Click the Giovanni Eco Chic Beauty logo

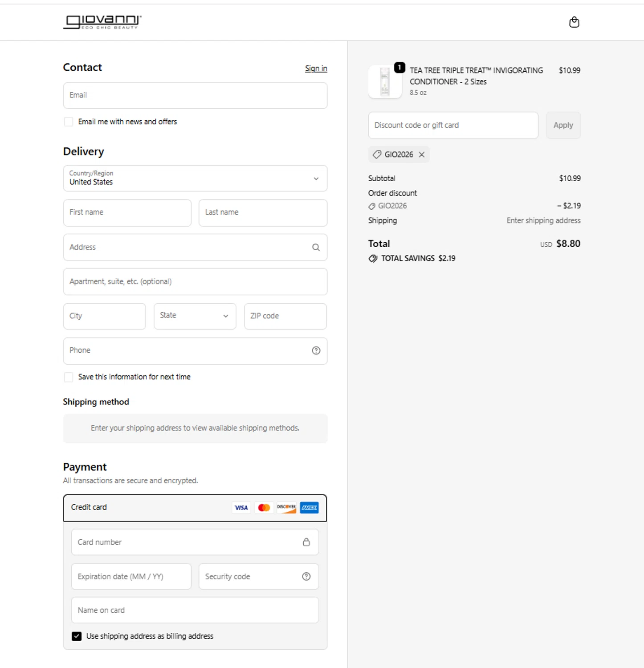tap(102, 22)
